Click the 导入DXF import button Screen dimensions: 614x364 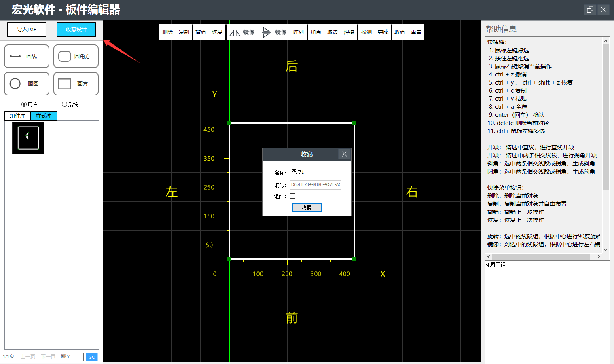(27, 30)
